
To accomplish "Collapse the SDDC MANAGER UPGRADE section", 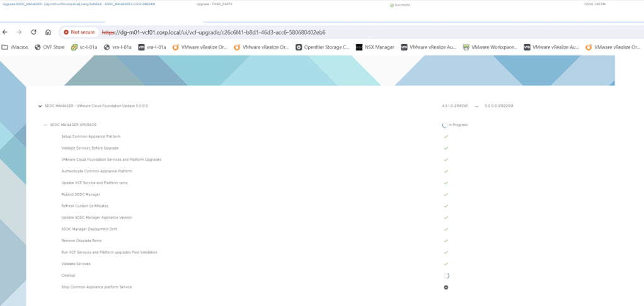I will [x=45, y=125].
